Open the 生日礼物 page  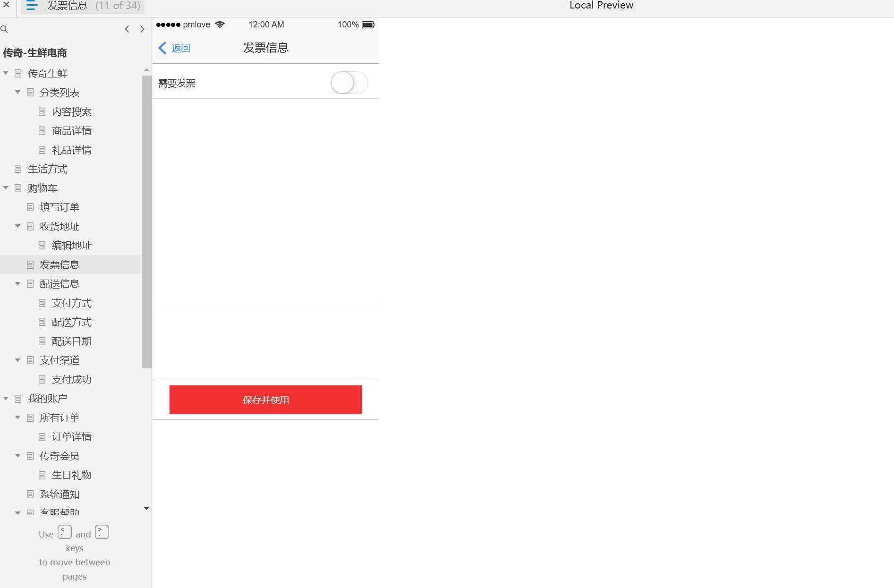coord(72,475)
